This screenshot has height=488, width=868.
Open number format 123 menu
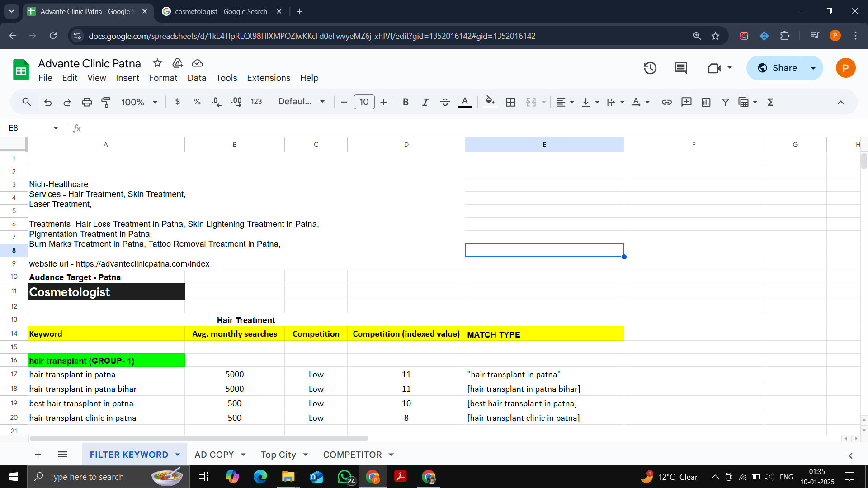click(x=256, y=102)
